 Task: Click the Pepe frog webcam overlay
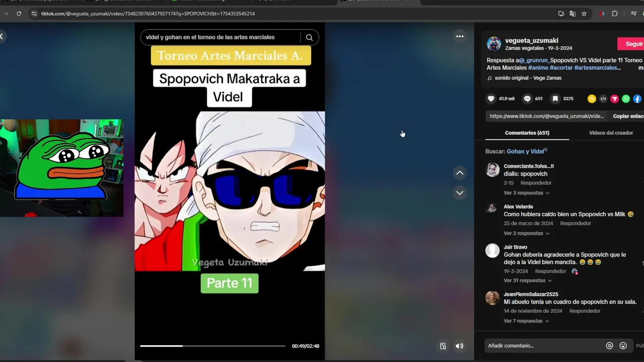click(61, 168)
